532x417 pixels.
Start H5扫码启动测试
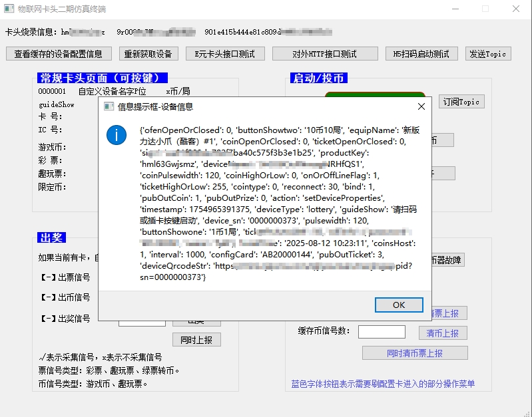tap(421, 54)
